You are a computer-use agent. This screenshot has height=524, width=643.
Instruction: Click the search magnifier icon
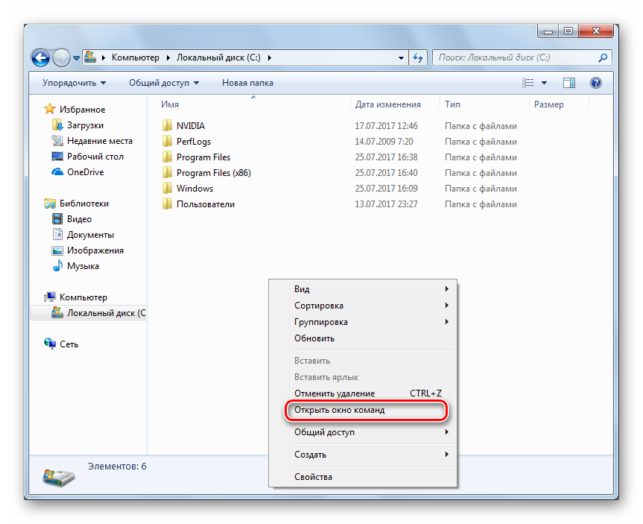click(x=602, y=58)
